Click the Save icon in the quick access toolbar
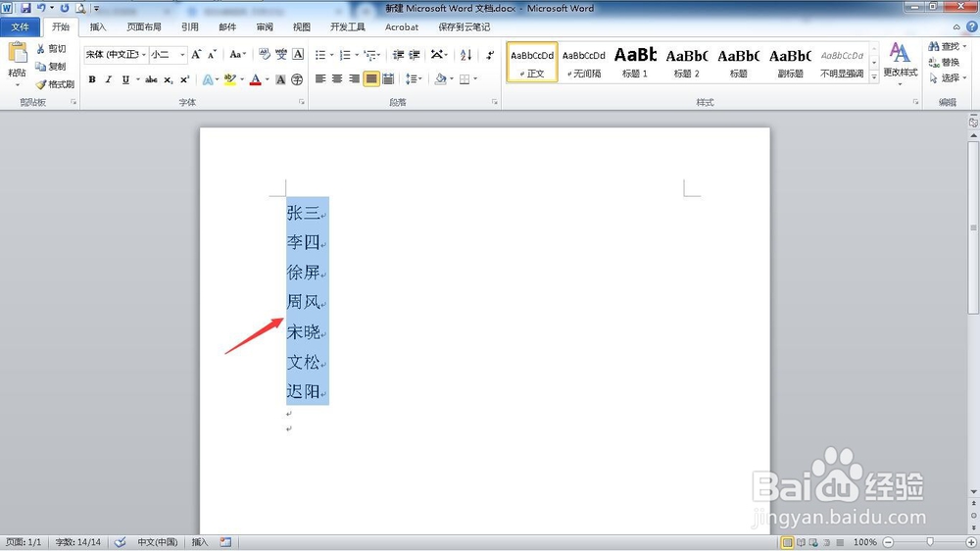This screenshot has width=980, height=551. [25, 8]
